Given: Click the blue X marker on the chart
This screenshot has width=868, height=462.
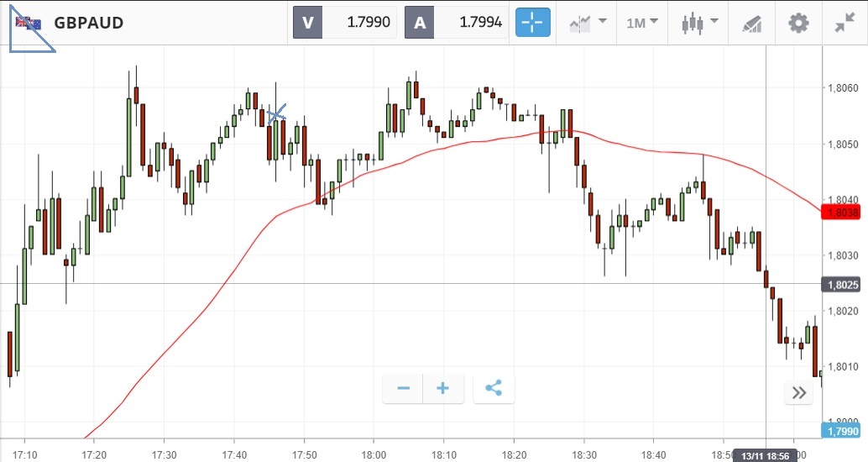Looking at the screenshot, I should coord(276,113).
